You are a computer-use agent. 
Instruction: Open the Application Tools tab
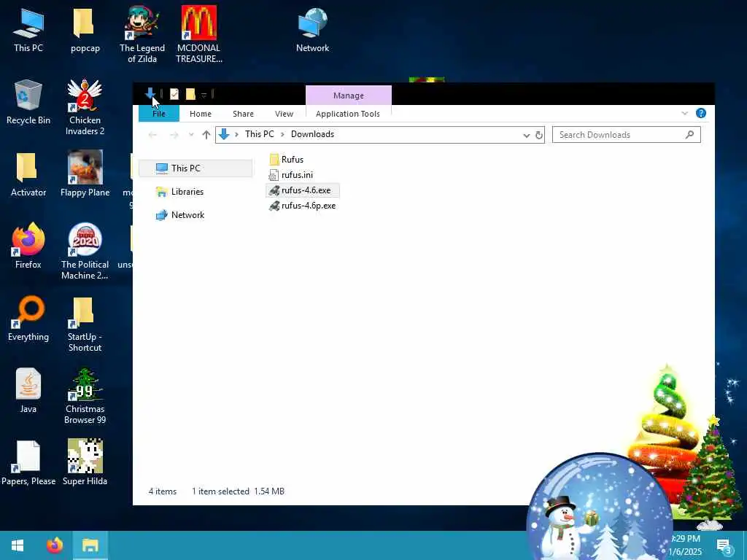coord(348,114)
